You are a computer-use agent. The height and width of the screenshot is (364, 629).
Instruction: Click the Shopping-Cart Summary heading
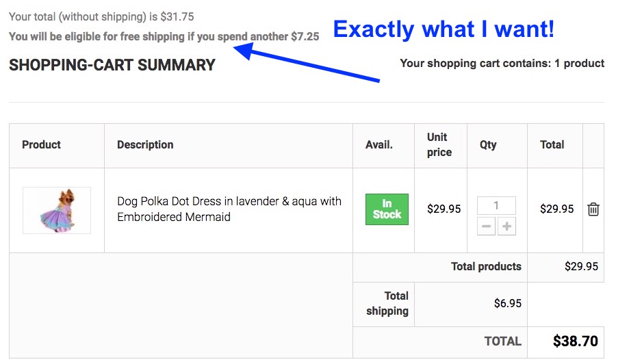[x=112, y=65]
